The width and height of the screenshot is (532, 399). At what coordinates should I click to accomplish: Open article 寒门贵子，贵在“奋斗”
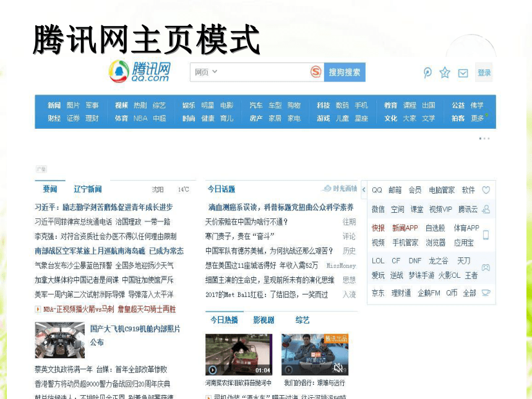240,236
